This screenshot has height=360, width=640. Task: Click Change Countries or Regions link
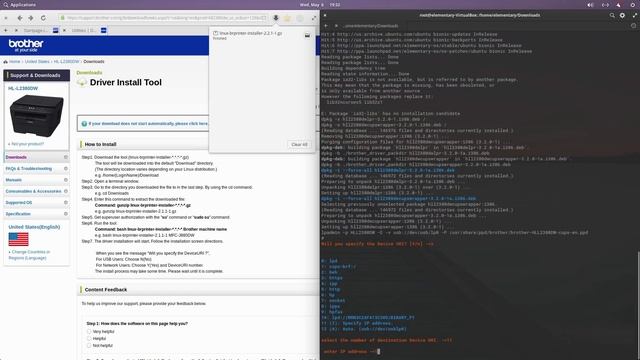tap(29, 255)
